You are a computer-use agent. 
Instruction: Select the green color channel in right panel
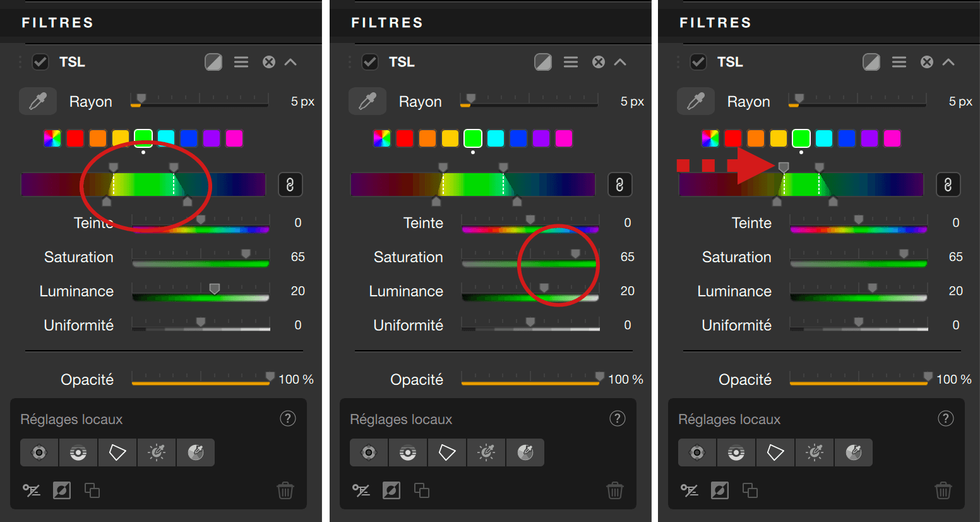(801, 138)
